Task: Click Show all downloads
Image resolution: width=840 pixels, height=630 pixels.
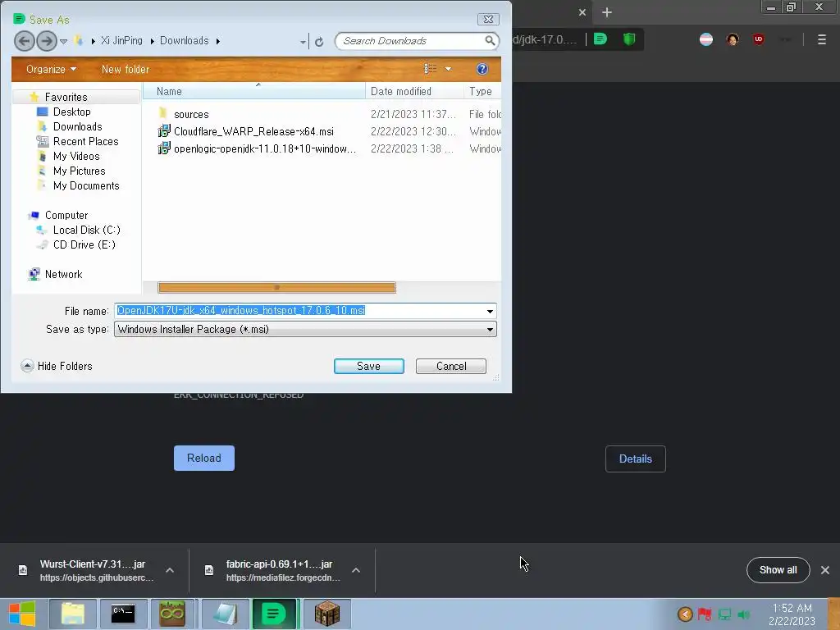Action: (778, 570)
